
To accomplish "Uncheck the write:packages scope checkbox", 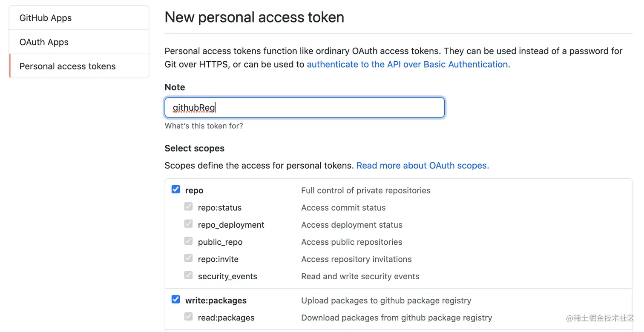I will point(175,300).
